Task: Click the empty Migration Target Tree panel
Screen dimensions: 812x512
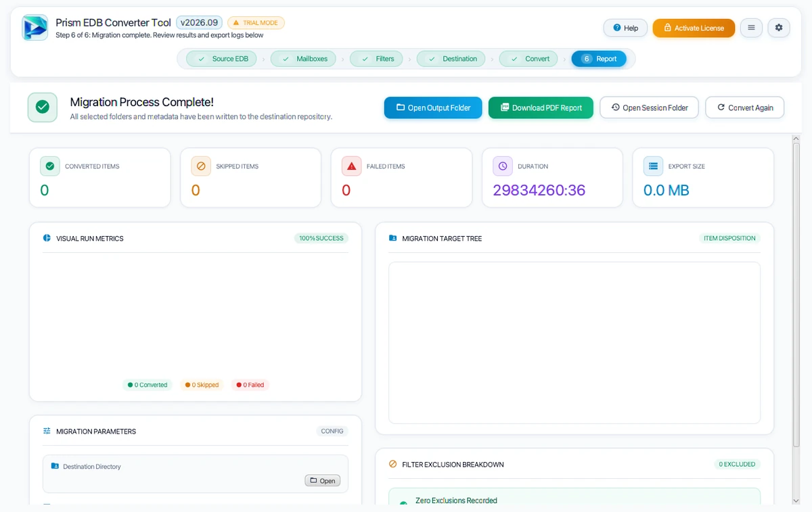Action: (574, 342)
